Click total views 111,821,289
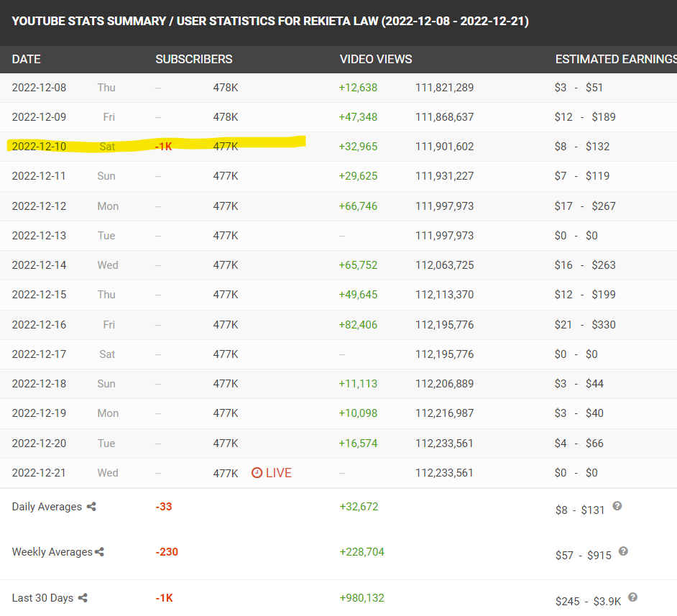The height and width of the screenshot is (616, 677). click(444, 88)
